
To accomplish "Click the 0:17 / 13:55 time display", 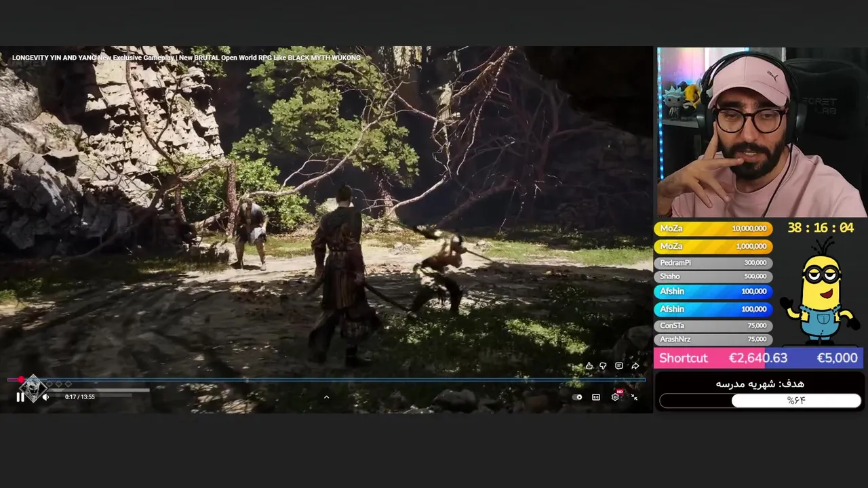I will coord(80,397).
